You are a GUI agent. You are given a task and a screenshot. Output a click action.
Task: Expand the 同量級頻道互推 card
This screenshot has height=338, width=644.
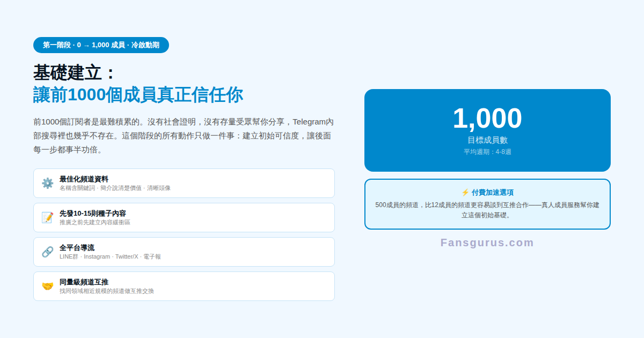tap(184, 286)
